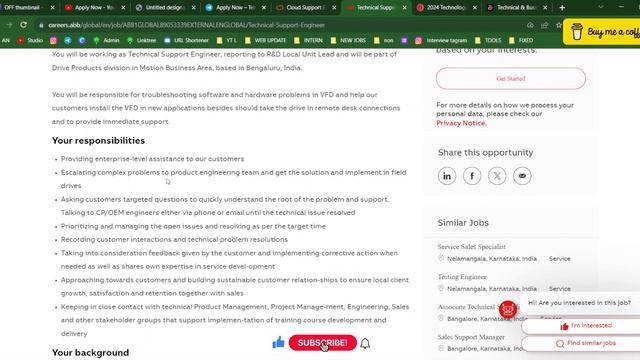This screenshot has height=360, width=640.
Task: Open the red chatbot avatar icon
Action: tap(508, 309)
